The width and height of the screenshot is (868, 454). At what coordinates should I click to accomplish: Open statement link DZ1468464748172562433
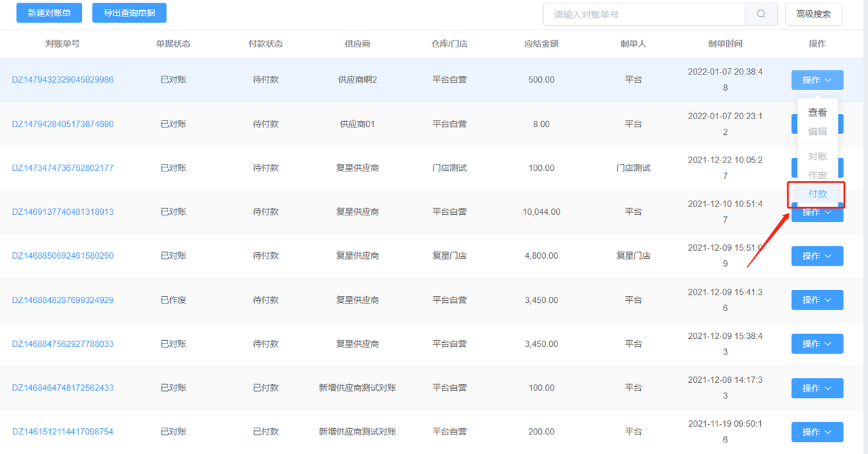[63, 388]
